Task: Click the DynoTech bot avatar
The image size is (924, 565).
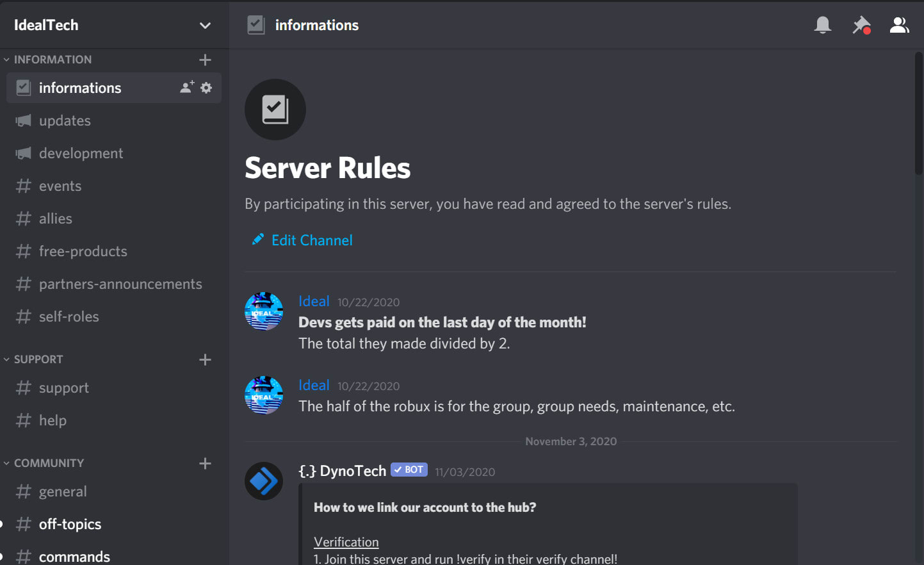Action: (264, 480)
